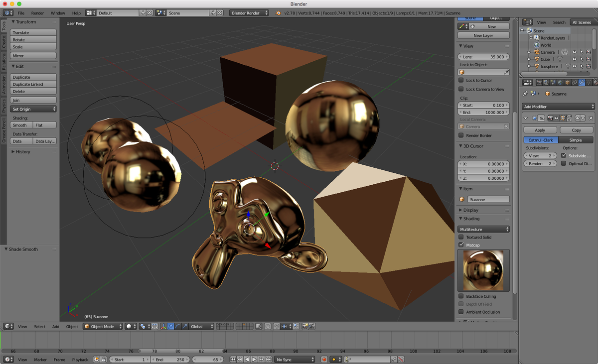Open the No Sync playback dropdown
Image resolution: width=598 pixels, height=364 pixels.
295,360
